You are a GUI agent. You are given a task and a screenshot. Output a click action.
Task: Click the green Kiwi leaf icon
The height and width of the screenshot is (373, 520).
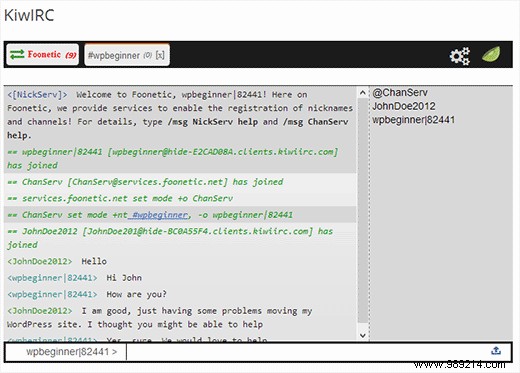point(491,54)
